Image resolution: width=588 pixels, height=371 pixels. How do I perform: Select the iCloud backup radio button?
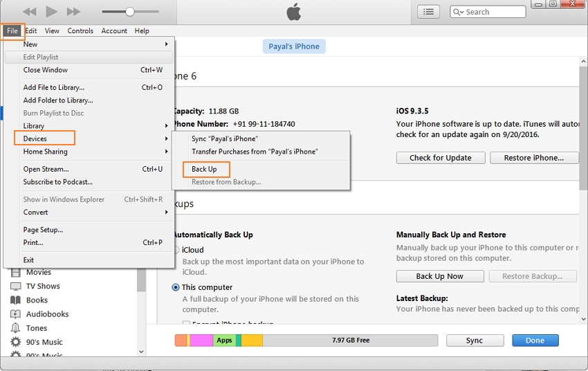pos(176,250)
